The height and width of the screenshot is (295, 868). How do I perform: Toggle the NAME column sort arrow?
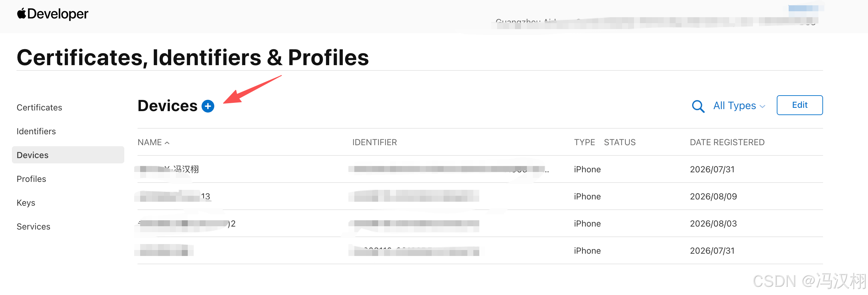[x=167, y=143]
